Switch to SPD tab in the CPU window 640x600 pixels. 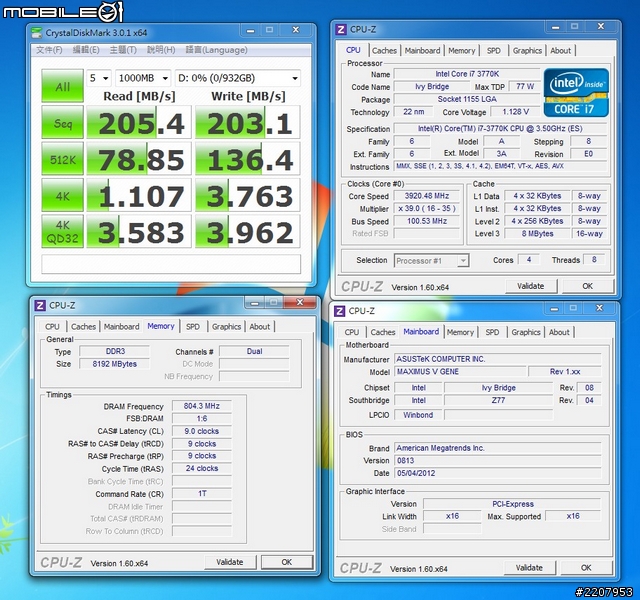493,51
